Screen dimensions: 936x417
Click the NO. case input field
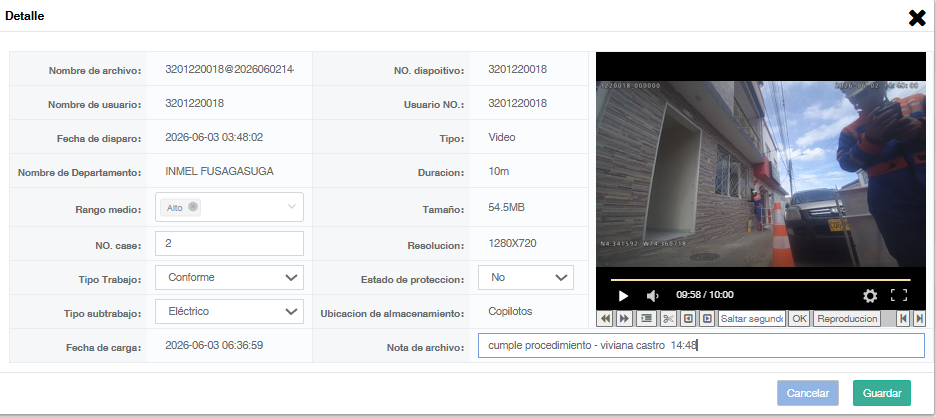pos(229,243)
